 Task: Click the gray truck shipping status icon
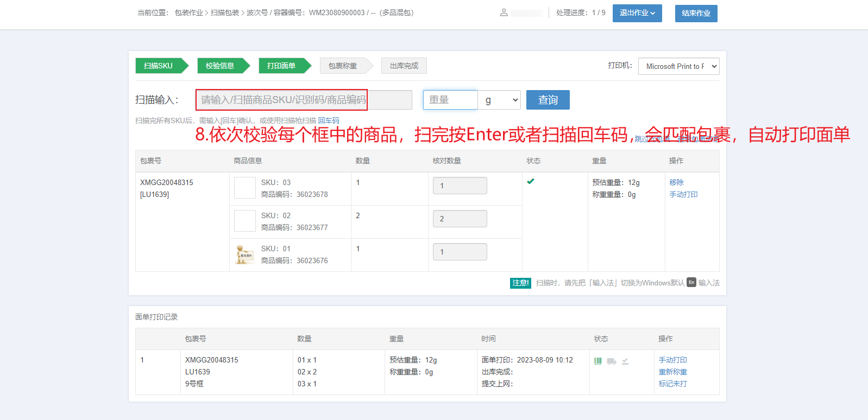[612, 361]
